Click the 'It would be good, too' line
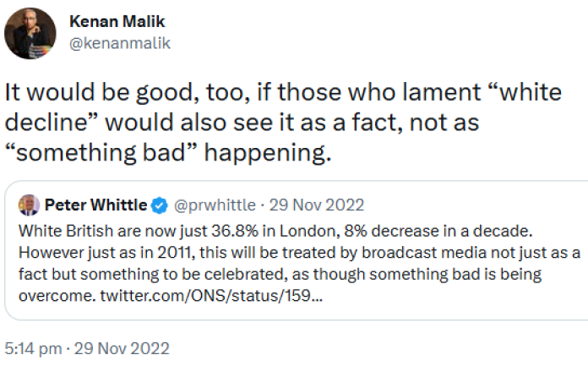Viewport: 588px width, 366px height. pyautogui.click(x=283, y=92)
